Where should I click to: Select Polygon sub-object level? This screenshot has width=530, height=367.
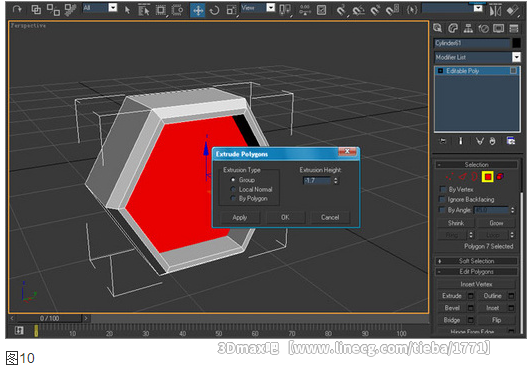pos(488,176)
